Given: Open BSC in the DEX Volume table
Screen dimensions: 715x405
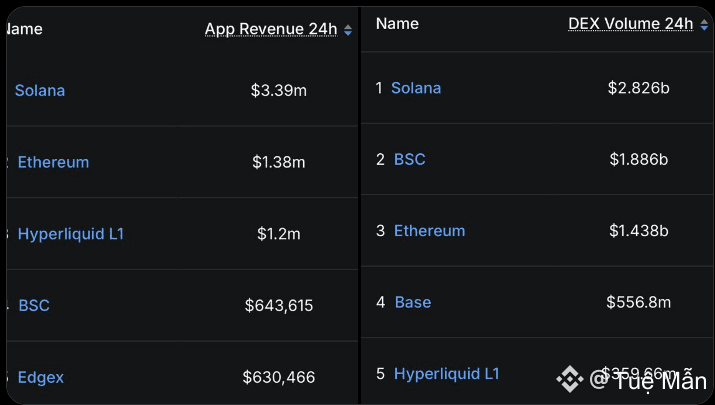Looking at the screenshot, I should click(x=410, y=159).
